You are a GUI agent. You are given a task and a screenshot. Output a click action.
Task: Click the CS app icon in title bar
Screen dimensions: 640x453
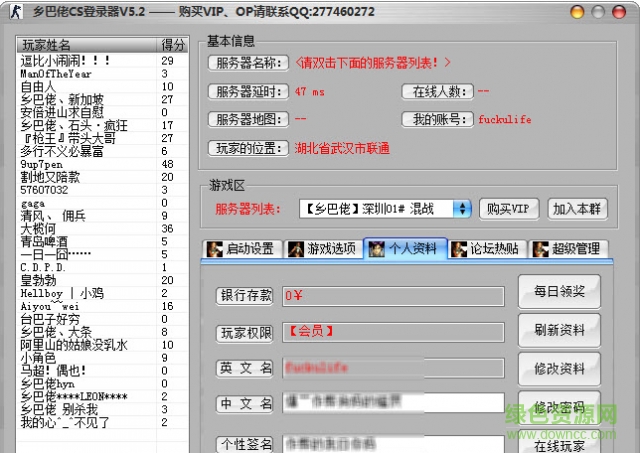point(16,12)
